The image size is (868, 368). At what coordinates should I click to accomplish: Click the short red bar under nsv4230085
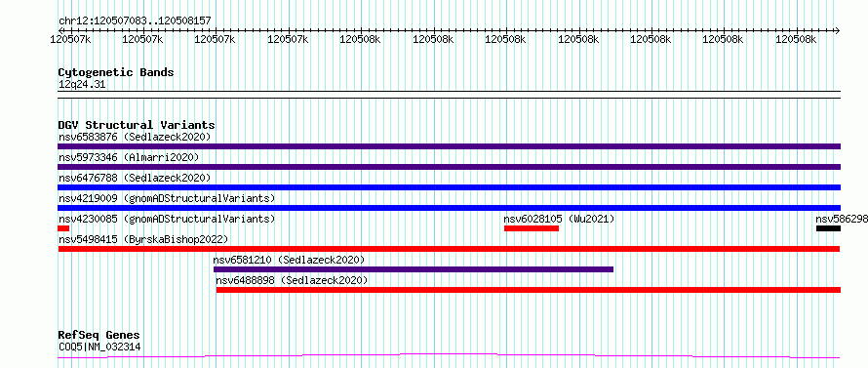click(x=63, y=228)
